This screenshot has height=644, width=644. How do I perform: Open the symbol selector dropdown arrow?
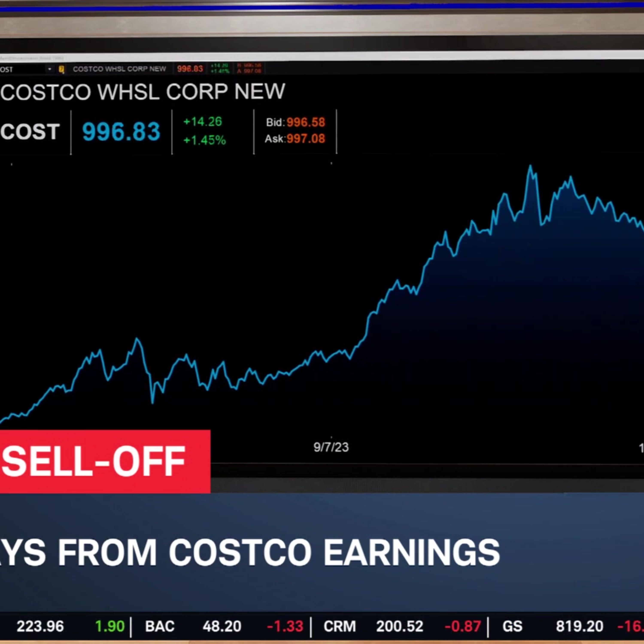click(x=49, y=69)
